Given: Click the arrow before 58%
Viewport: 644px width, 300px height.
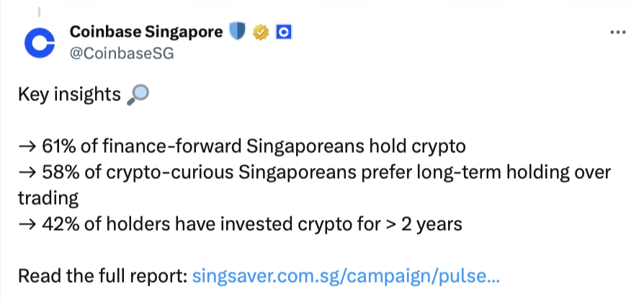Looking at the screenshot, I should [x=27, y=173].
